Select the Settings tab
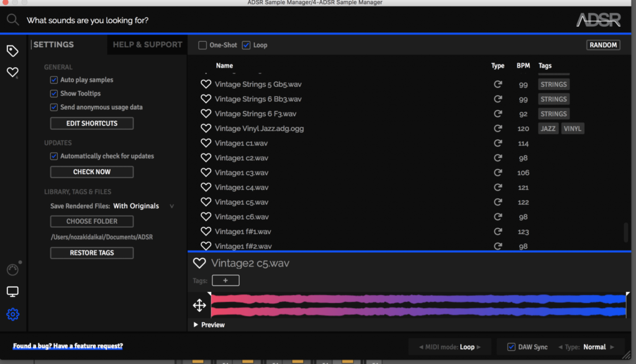This screenshot has width=636, height=364. pos(53,45)
